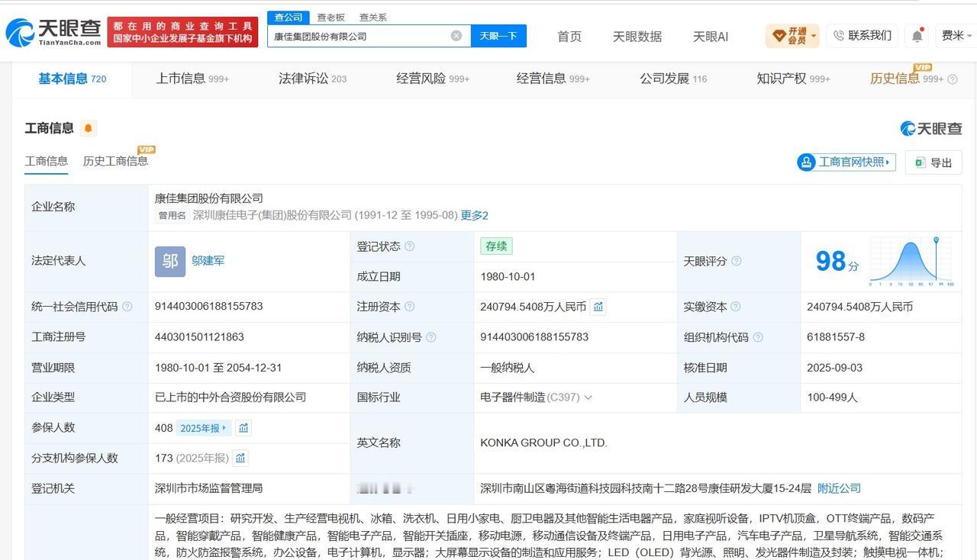Switch to the 经营风险 tab
This screenshot has height=560, width=977.
pos(433,79)
